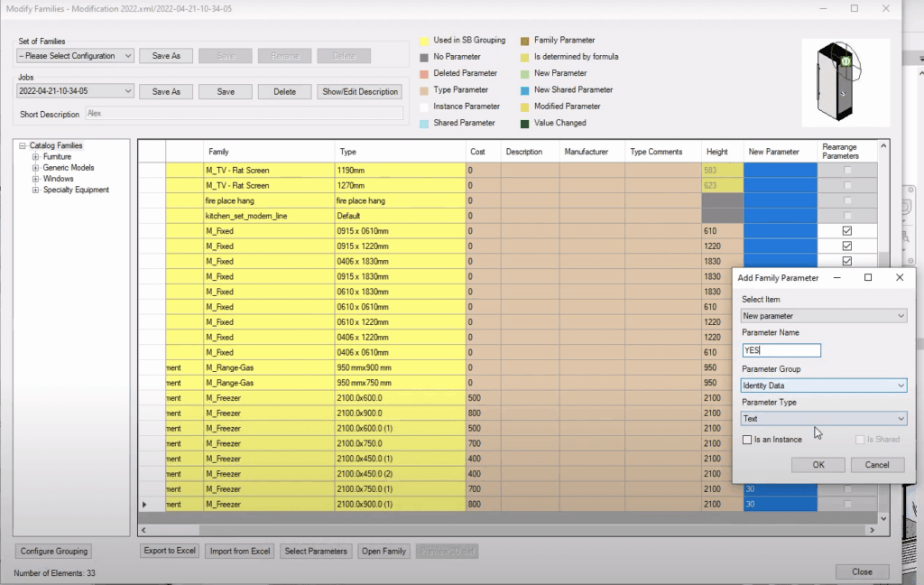Screen dimensions: 924x585
Task: Uncheck Rearrange Parameters for 0915 x 1220mm row
Action: [846, 246]
